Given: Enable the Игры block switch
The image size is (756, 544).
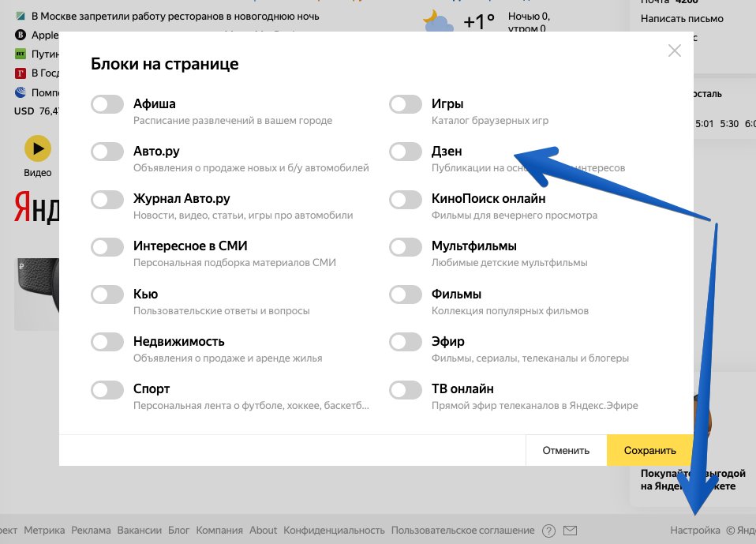Looking at the screenshot, I should (406, 104).
